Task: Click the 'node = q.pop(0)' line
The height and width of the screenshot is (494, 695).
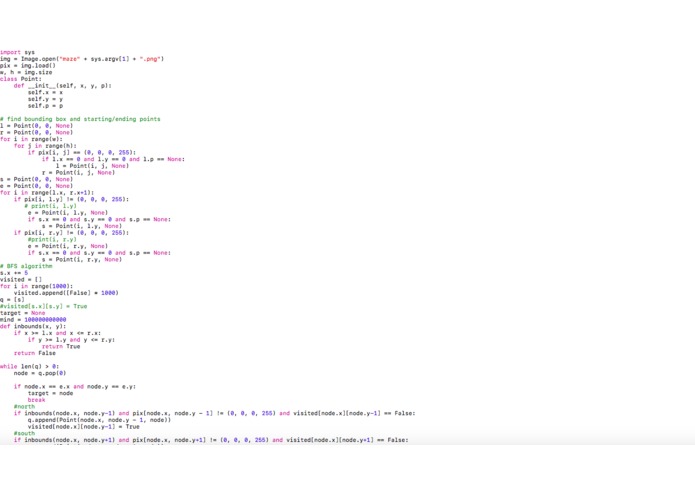Action: click(x=40, y=373)
